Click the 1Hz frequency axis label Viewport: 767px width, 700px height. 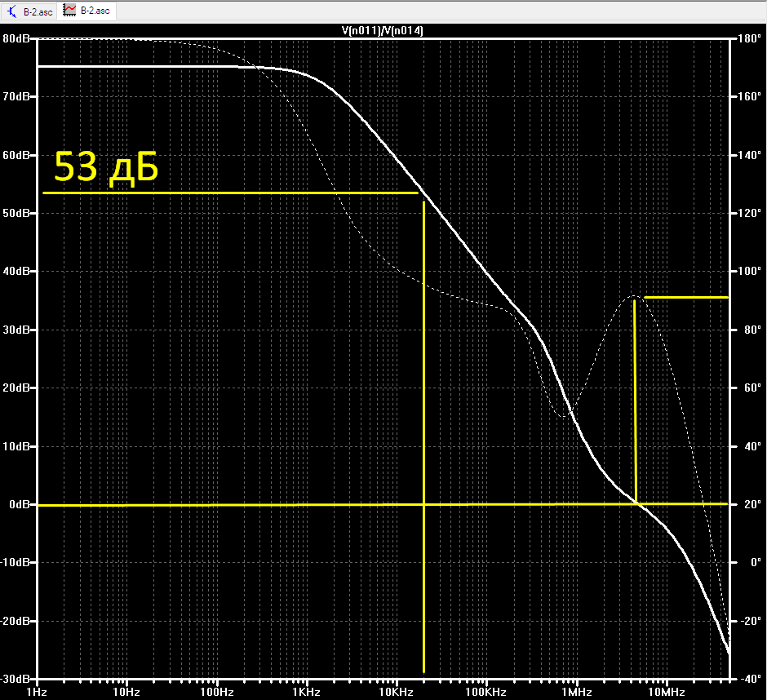tap(37, 692)
